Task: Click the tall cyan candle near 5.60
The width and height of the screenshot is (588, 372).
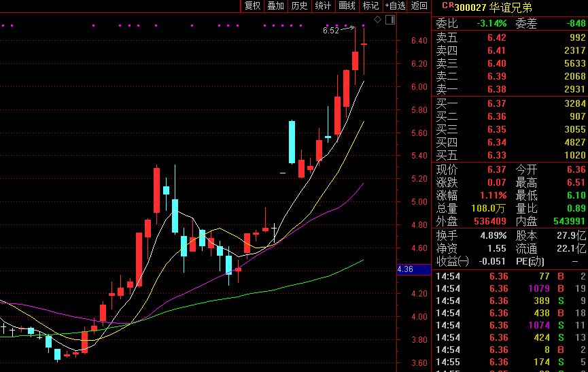Action: [x=292, y=142]
